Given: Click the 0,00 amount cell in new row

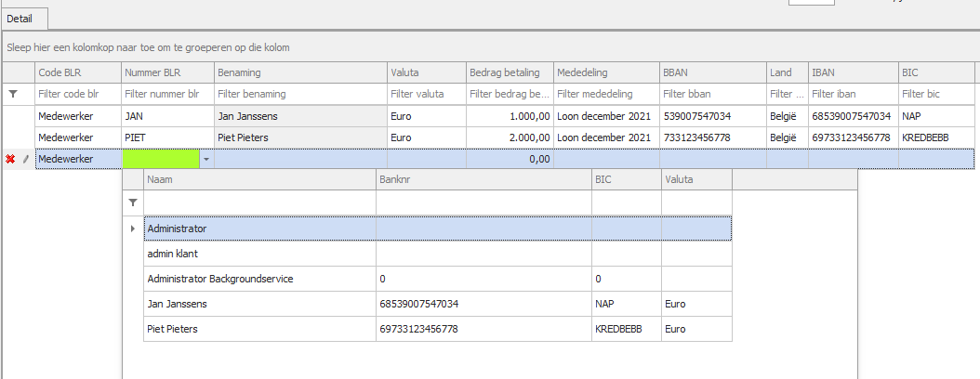Looking at the screenshot, I should (x=510, y=159).
